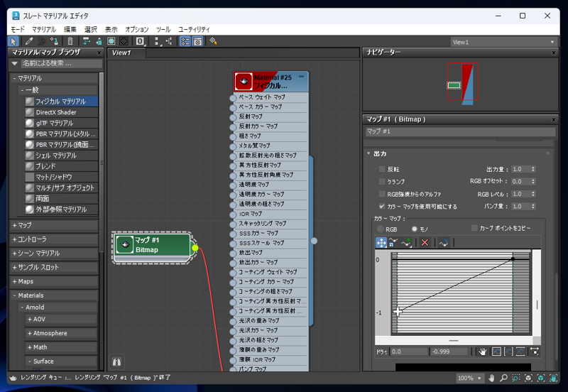Viewport: 568px width, 392px height.
Task: Expand the マップ group
Action: pos(14,225)
